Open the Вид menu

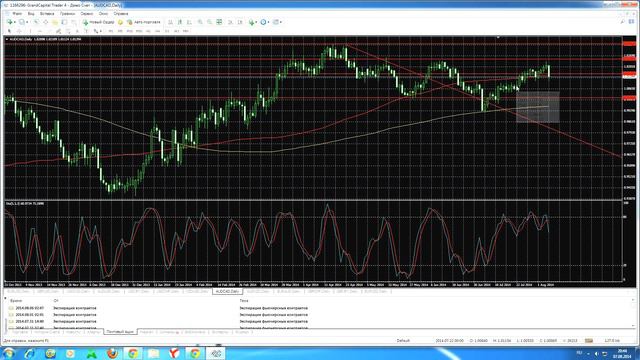tap(31, 13)
